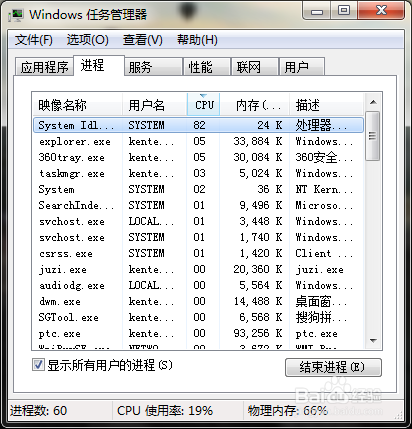
Task: Switch to the 用户 tab
Action: [x=302, y=67]
